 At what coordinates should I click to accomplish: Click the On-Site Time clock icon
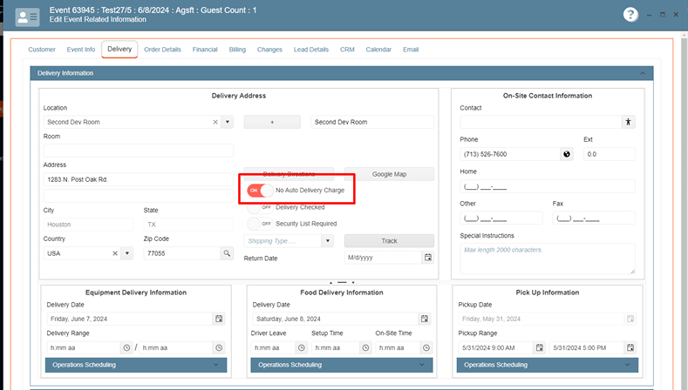click(426, 347)
